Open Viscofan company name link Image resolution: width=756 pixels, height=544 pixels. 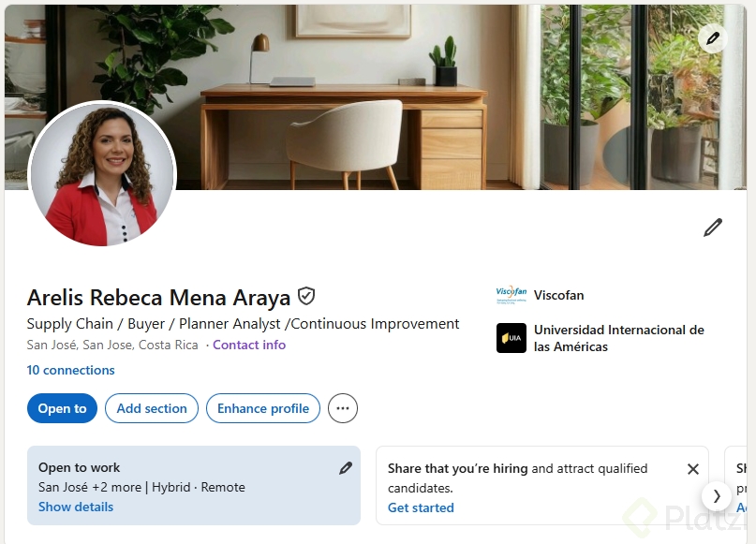point(559,295)
